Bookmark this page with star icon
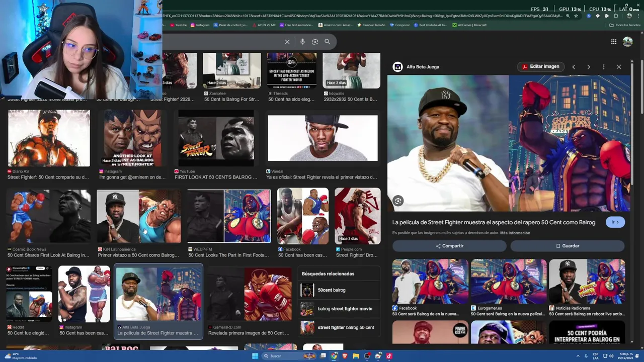The height and width of the screenshot is (362, 644). click(x=577, y=16)
